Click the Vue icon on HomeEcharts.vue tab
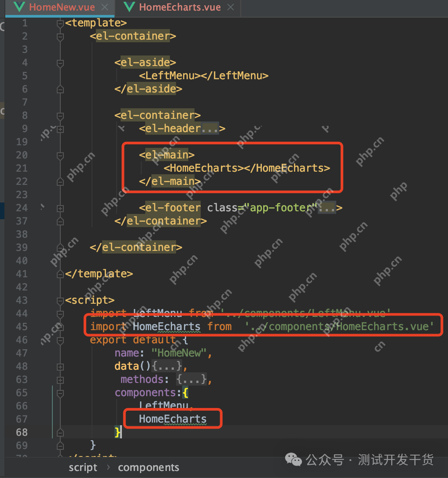 129,7
